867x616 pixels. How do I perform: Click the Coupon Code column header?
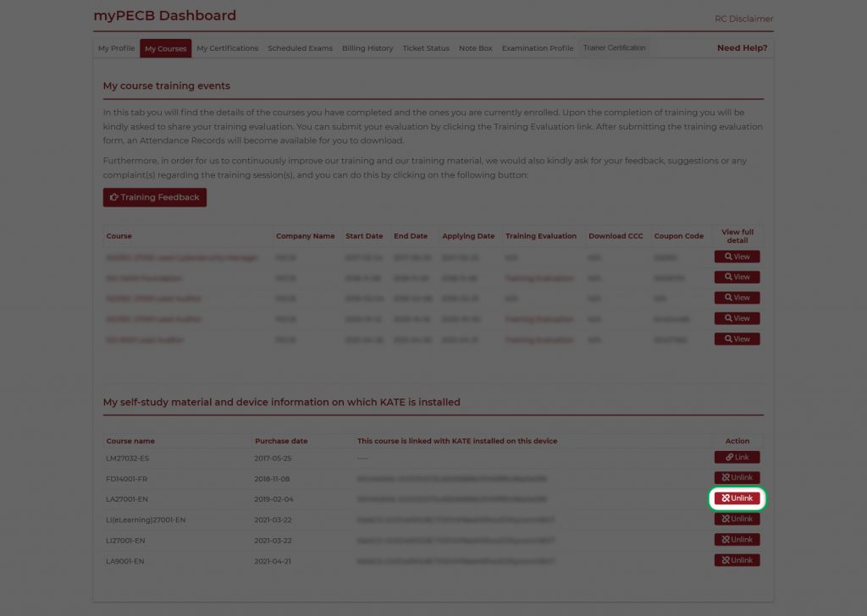(x=678, y=236)
